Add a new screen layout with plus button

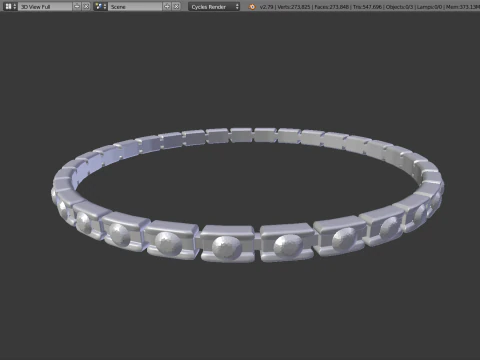click(x=77, y=6)
